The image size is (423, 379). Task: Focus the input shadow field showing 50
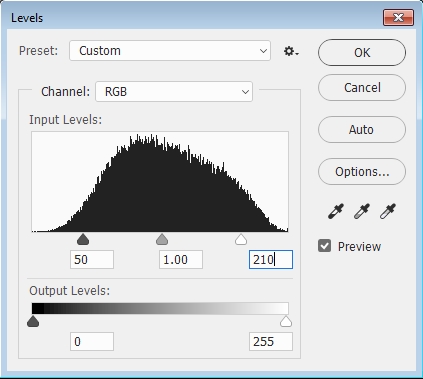tap(92, 259)
